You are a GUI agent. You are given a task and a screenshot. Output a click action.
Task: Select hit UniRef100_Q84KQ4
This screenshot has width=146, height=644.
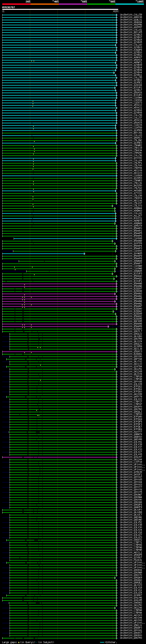[x=131, y=22]
